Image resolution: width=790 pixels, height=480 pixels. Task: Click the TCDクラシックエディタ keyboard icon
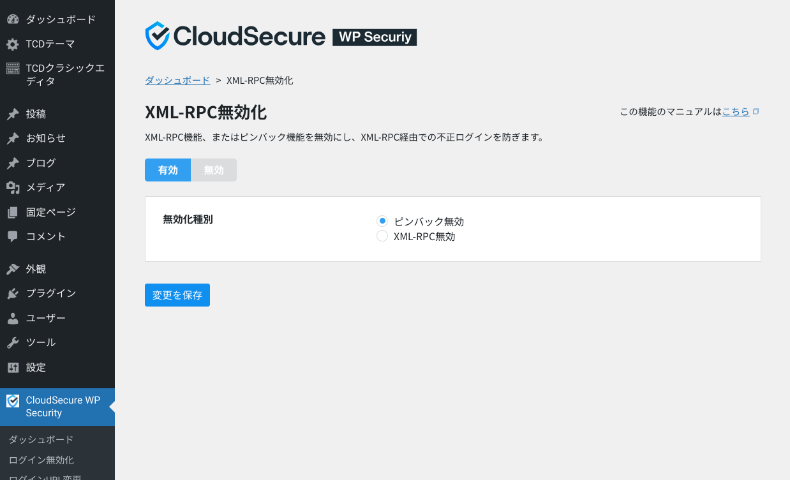pos(13,68)
